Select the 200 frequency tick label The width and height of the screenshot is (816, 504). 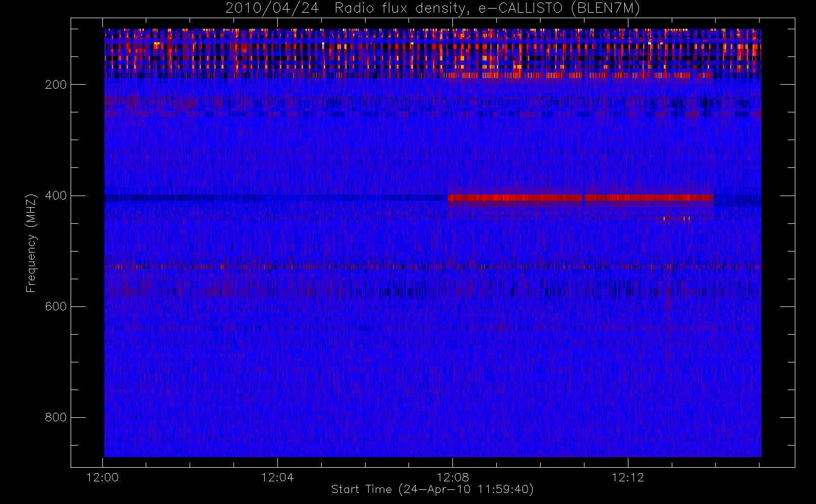tap(56, 85)
